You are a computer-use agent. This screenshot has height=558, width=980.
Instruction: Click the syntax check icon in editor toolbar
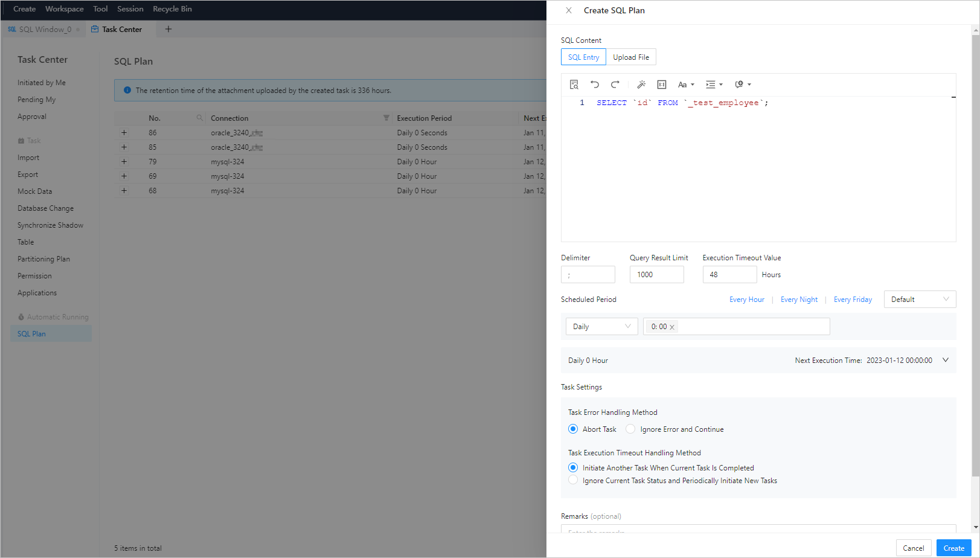574,84
